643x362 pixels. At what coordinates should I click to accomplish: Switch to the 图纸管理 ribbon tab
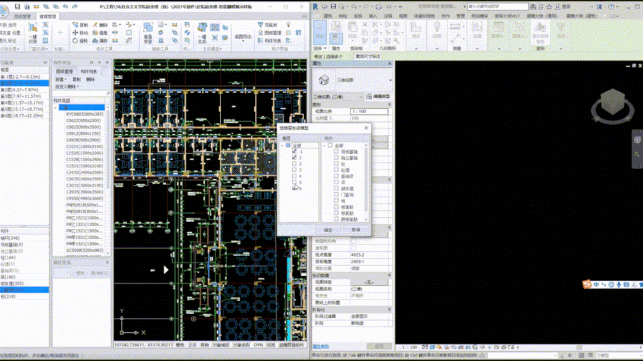pyautogui.click(x=23, y=16)
